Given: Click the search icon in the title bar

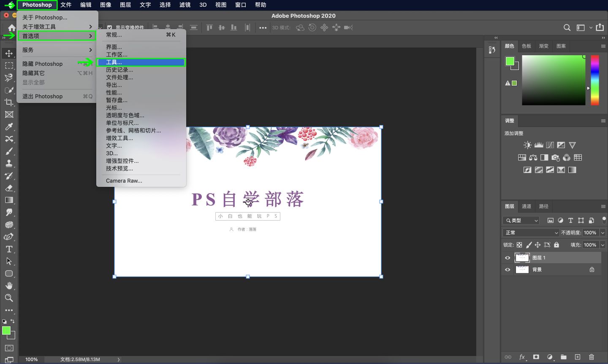Looking at the screenshot, I should (567, 27).
